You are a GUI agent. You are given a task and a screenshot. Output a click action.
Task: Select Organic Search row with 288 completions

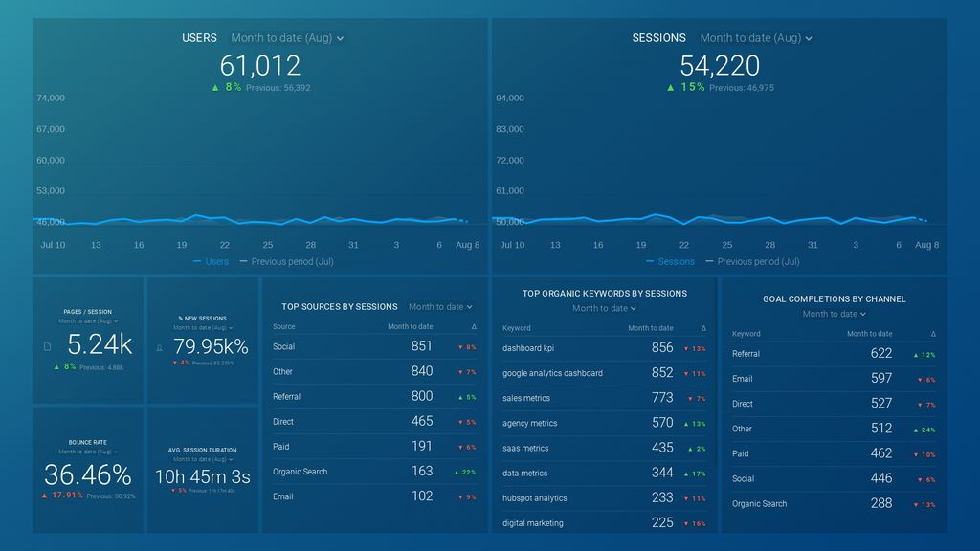(x=834, y=503)
